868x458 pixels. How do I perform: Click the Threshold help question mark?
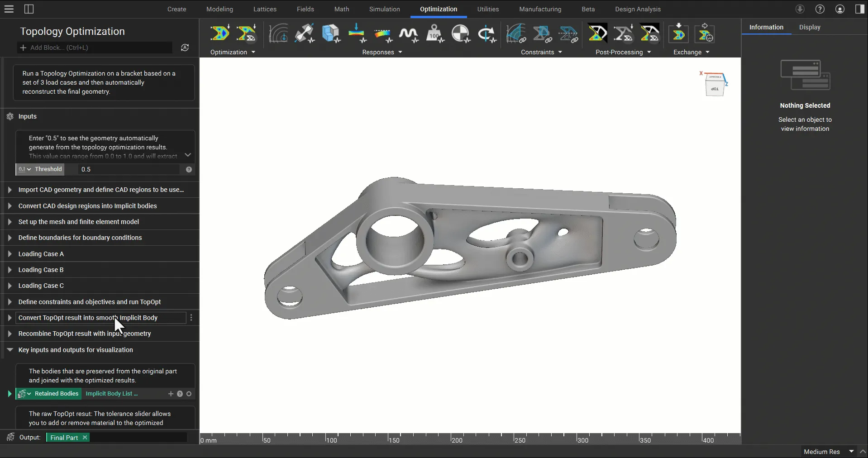pos(189,170)
